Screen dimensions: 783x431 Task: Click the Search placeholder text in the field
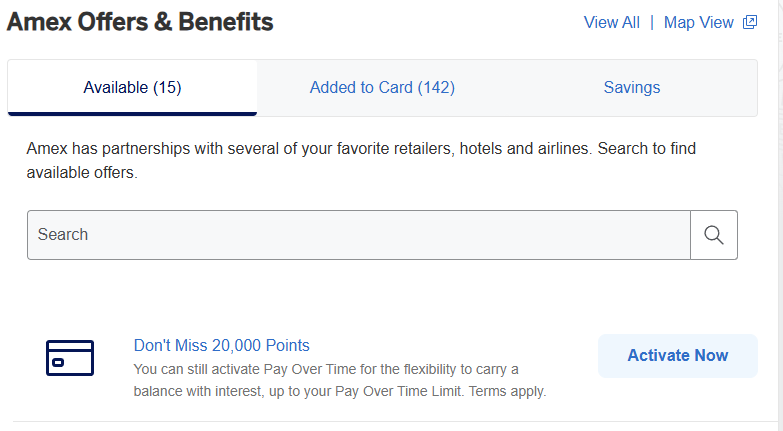(x=63, y=235)
